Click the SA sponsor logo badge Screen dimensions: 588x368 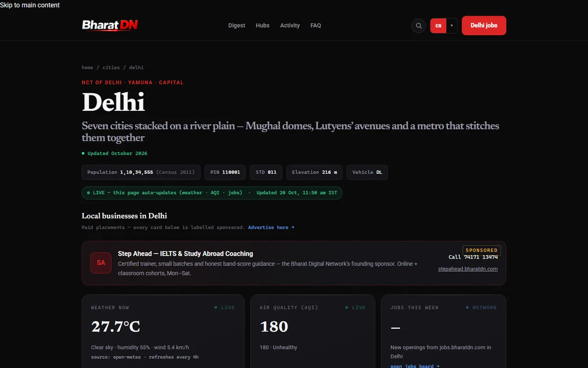click(101, 263)
